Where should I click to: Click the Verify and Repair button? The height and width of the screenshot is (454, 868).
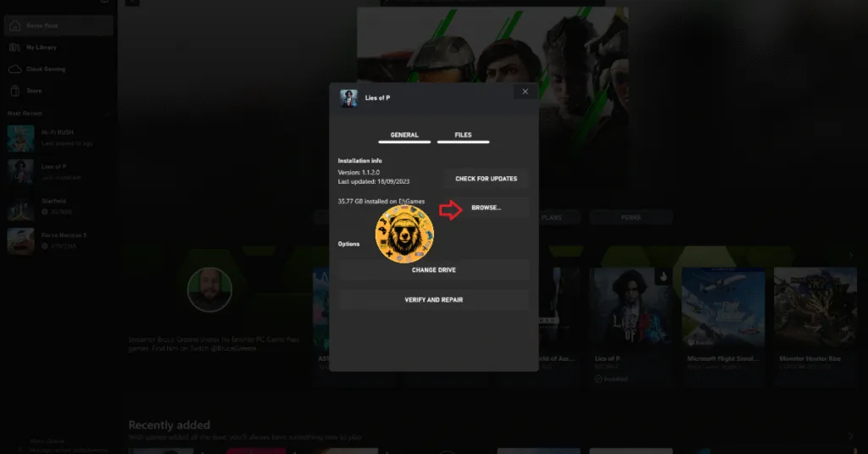coord(433,300)
